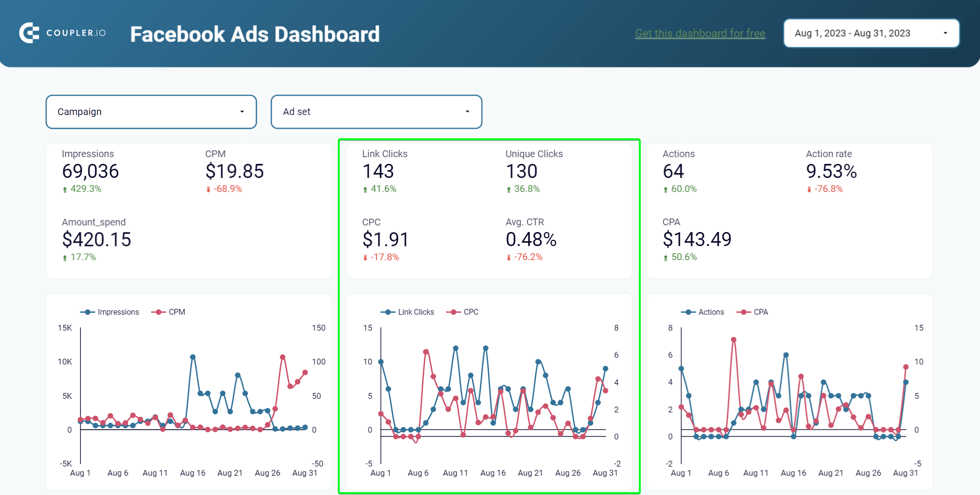Click the CPC down-arrow trend icon
This screenshot has height=495, width=980.
(x=365, y=258)
